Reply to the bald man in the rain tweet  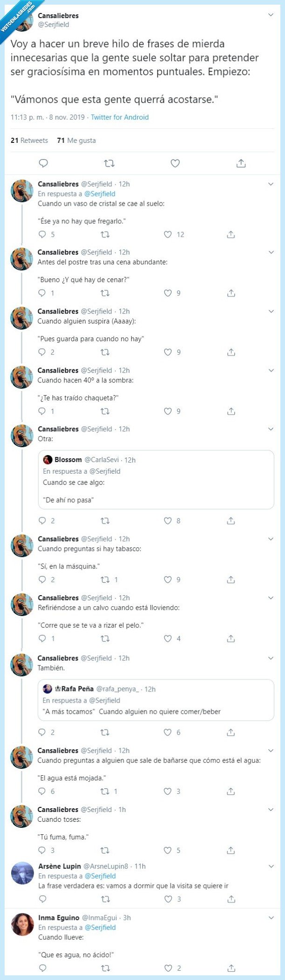click(x=43, y=638)
